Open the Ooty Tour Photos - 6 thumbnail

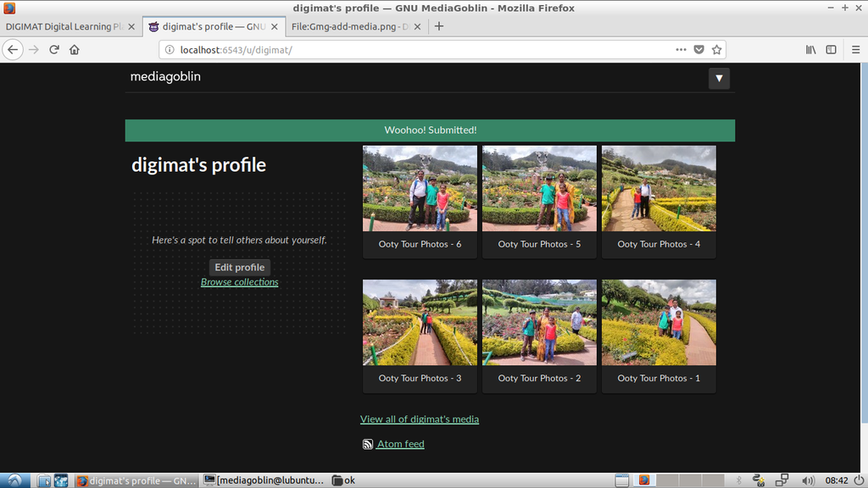click(x=420, y=189)
